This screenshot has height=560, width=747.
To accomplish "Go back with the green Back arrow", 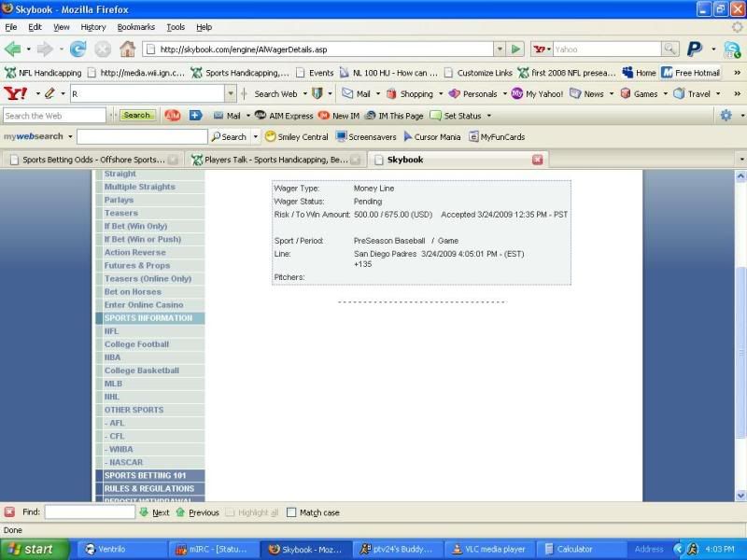I will [x=12, y=49].
